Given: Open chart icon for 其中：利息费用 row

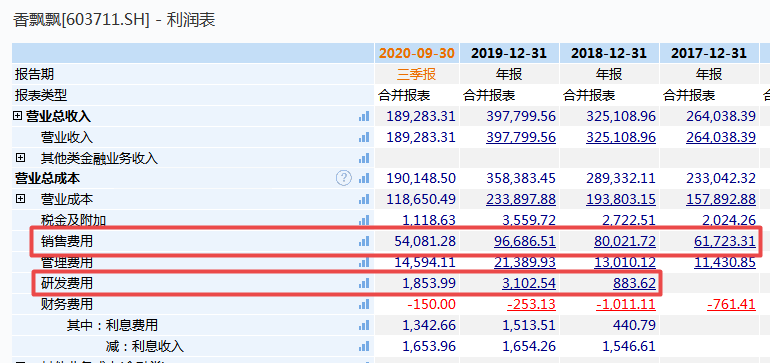Looking at the screenshot, I should pos(364,325).
